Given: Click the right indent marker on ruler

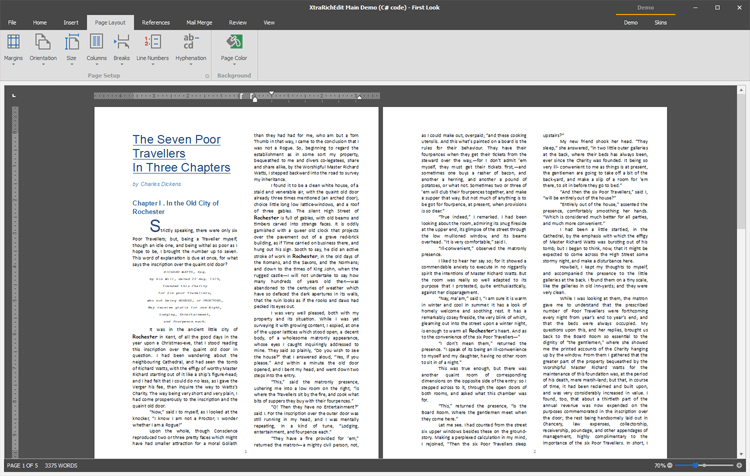Looking at the screenshot, I should [359, 98].
